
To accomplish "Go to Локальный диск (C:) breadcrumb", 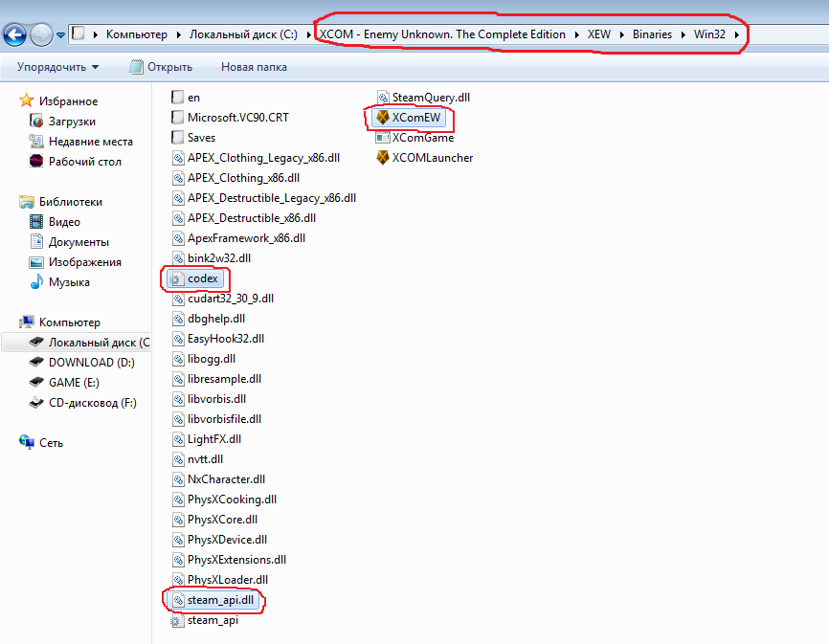I will click(243, 34).
